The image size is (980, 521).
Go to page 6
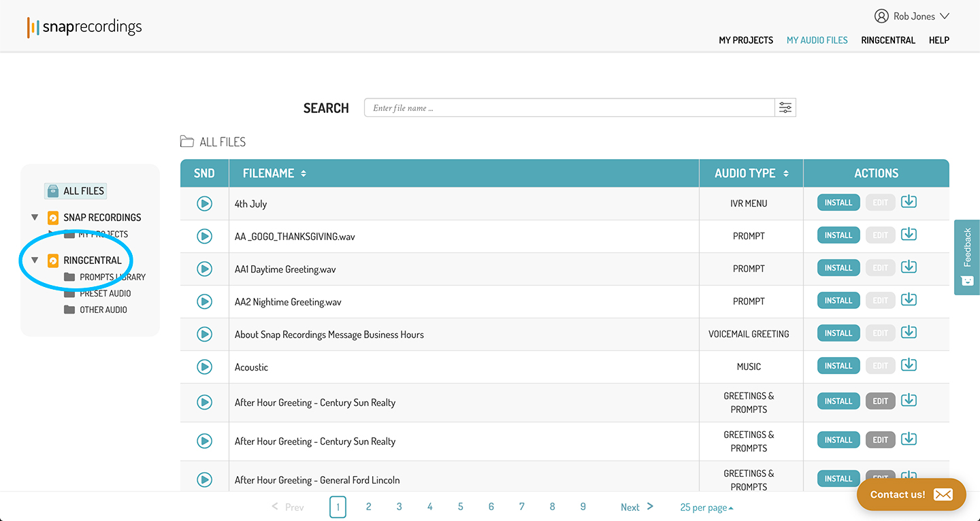pos(491,507)
